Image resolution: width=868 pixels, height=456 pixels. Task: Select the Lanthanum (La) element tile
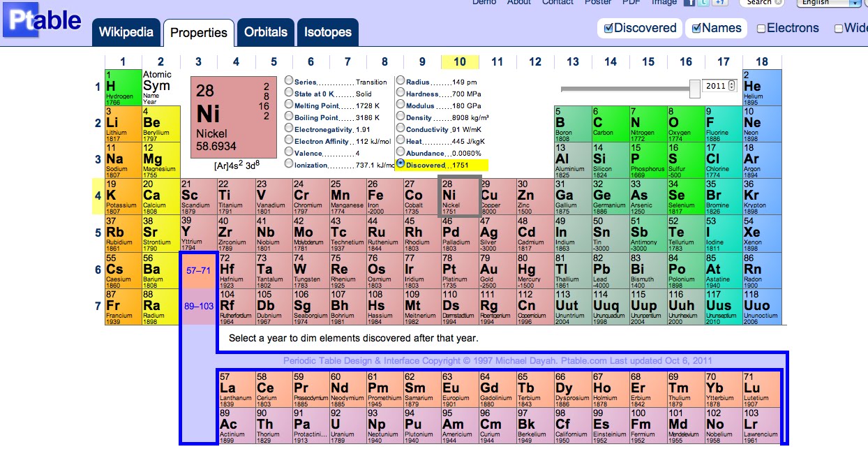[237, 389]
